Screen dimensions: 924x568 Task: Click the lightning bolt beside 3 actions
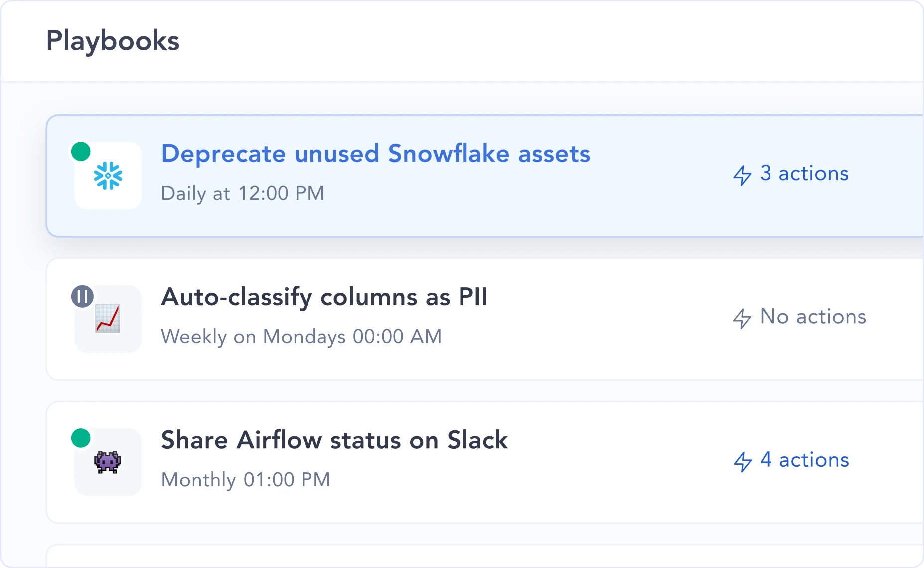tap(742, 175)
